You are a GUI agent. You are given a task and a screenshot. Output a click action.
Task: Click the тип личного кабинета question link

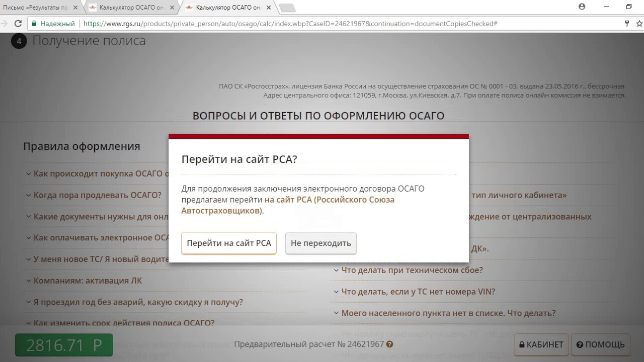tap(519, 195)
